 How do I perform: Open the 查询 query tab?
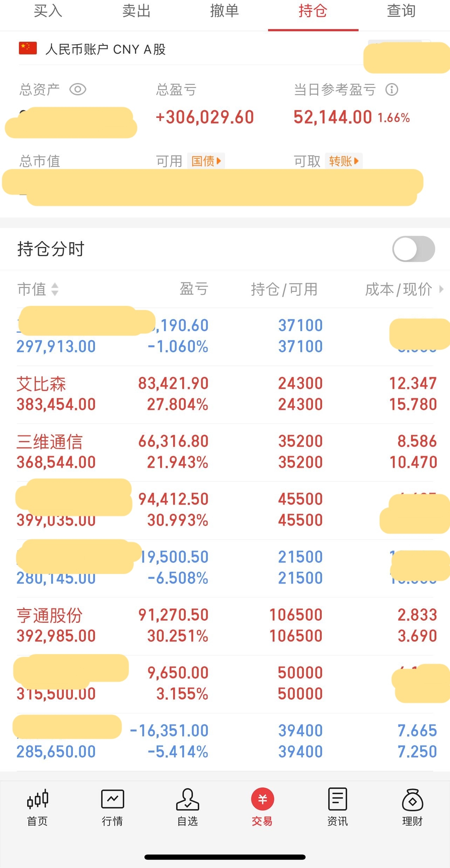tap(401, 11)
